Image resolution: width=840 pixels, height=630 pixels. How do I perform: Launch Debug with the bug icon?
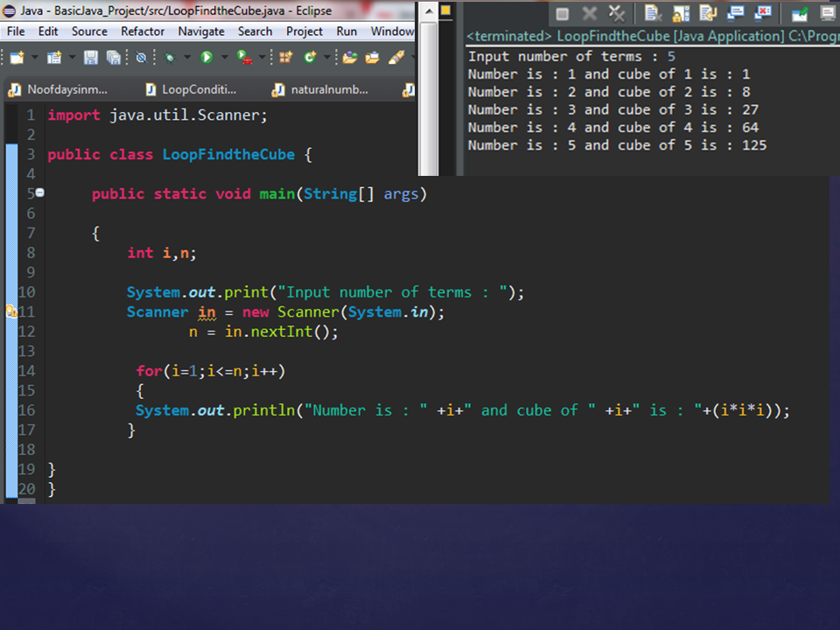(170, 57)
